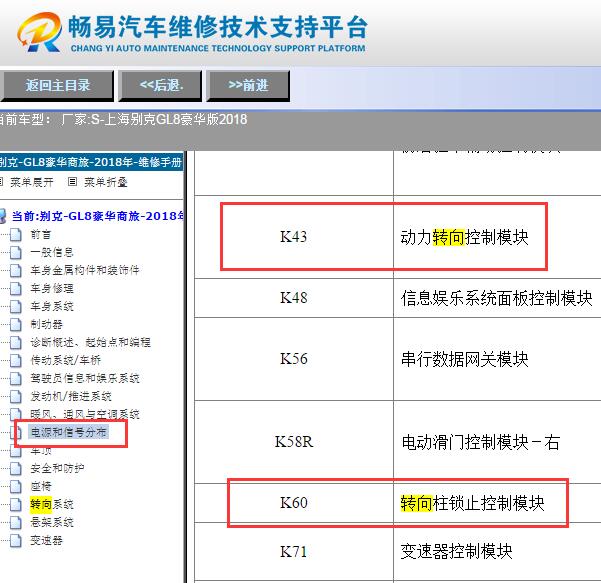
Task: Click the 返回主目录 button
Action: [57, 85]
